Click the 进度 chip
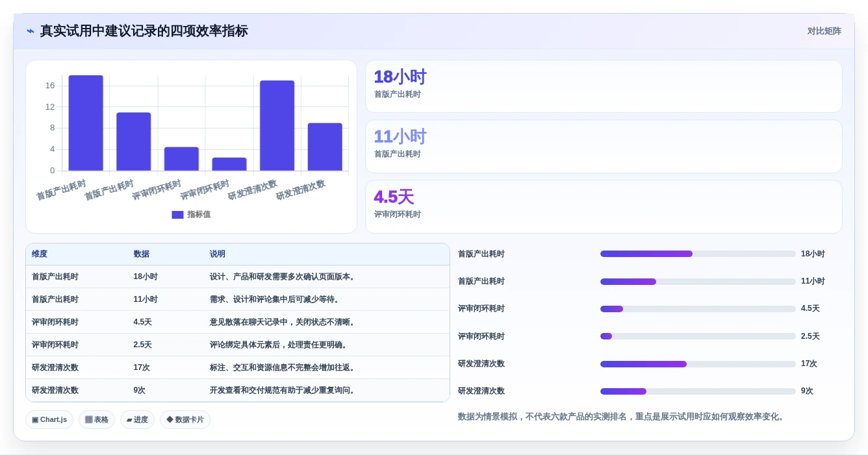The width and height of the screenshot is (868, 455). (137, 419)
